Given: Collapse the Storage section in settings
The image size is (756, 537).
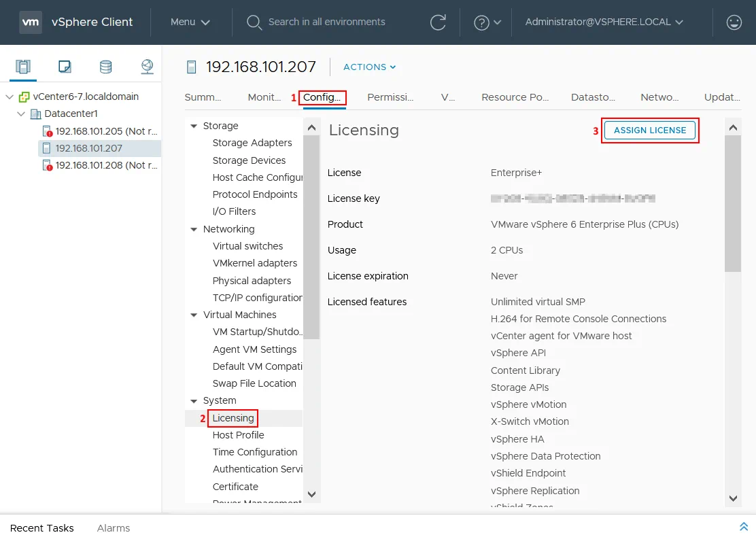Looking at the screenshot, I should 194,126.
